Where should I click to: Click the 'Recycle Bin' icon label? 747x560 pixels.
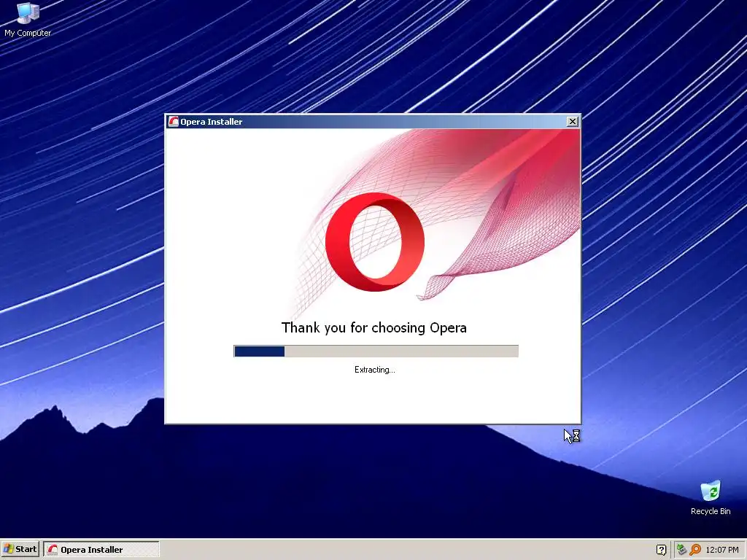pyautogui.click(x=711, y=511)
